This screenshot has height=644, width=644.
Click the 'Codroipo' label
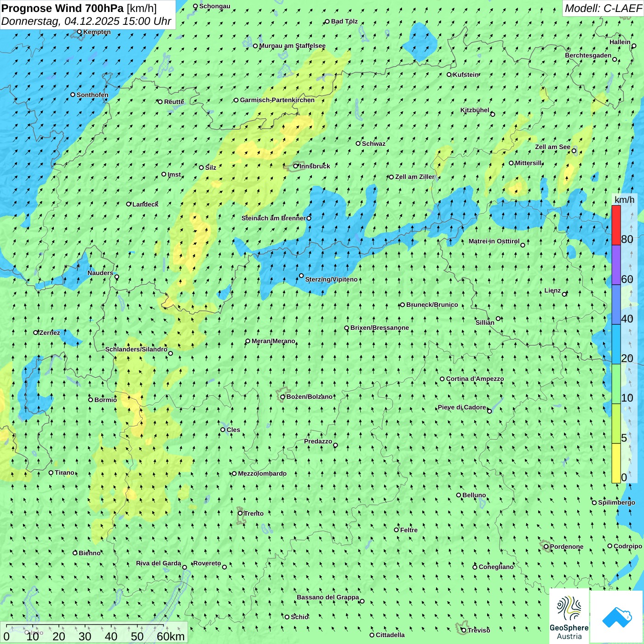click(628, 546)
